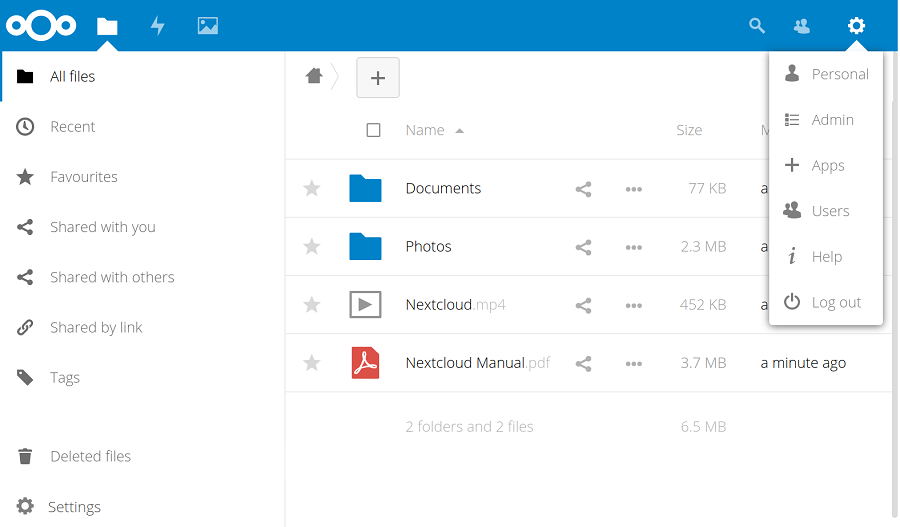Open the Gallery app icon

click(x=208, y=26)
